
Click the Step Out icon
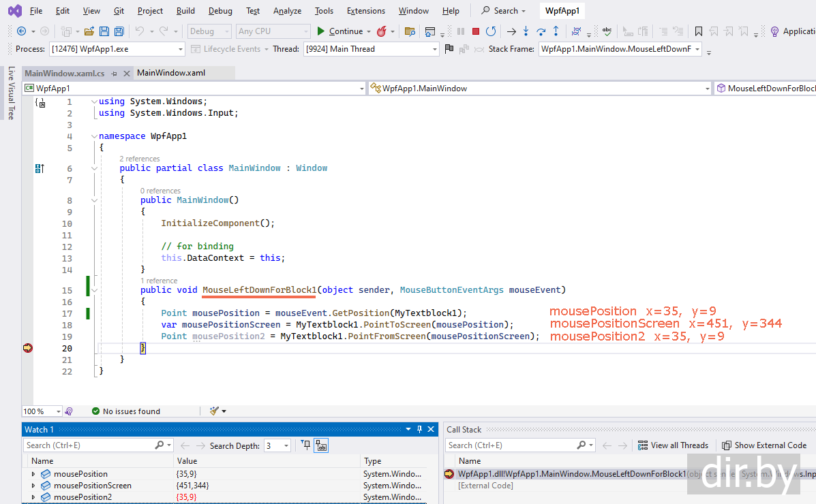[x=556, y=31]
